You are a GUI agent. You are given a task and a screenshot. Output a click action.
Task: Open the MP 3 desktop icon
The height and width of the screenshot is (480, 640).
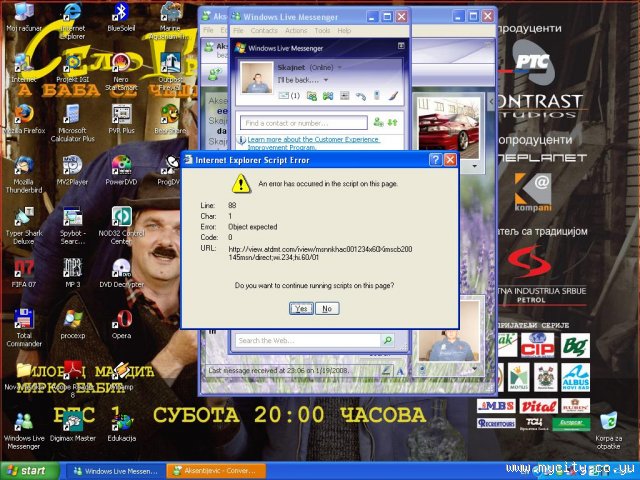[x=73, y=273]
